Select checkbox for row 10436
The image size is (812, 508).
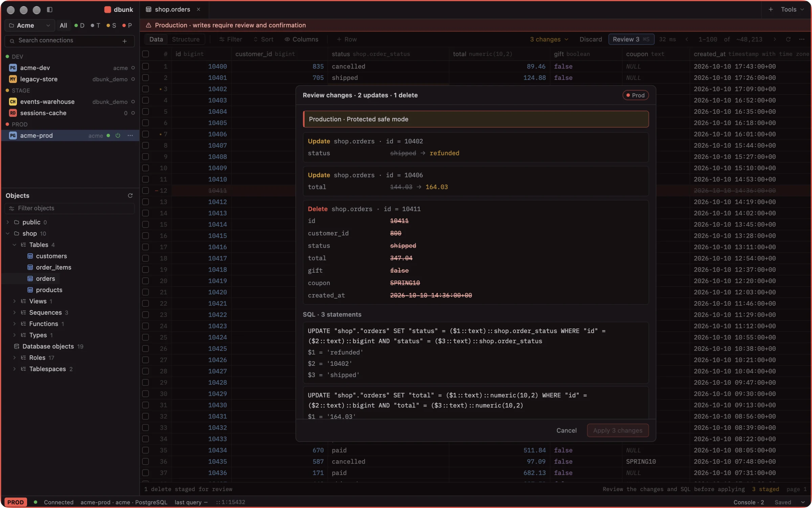[x=145, y=473]
